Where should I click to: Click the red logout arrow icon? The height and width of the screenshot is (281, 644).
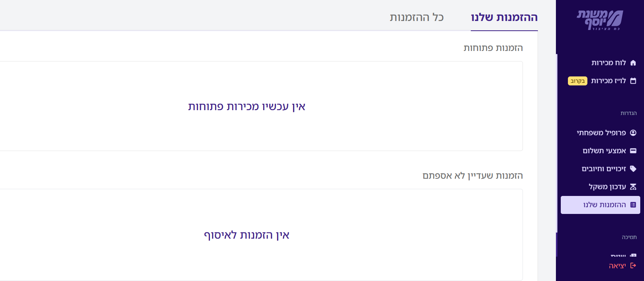coord(632,265)
